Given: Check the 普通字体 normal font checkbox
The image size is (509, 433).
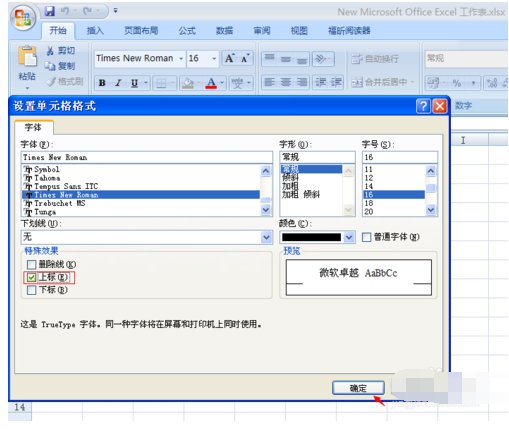Looking at the screenshot, I should pos(366,237).
